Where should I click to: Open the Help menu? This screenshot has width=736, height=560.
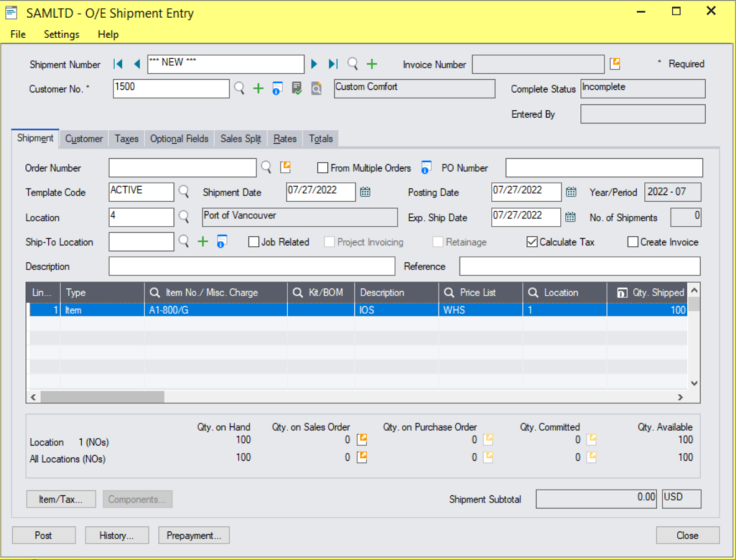(108, 35)
